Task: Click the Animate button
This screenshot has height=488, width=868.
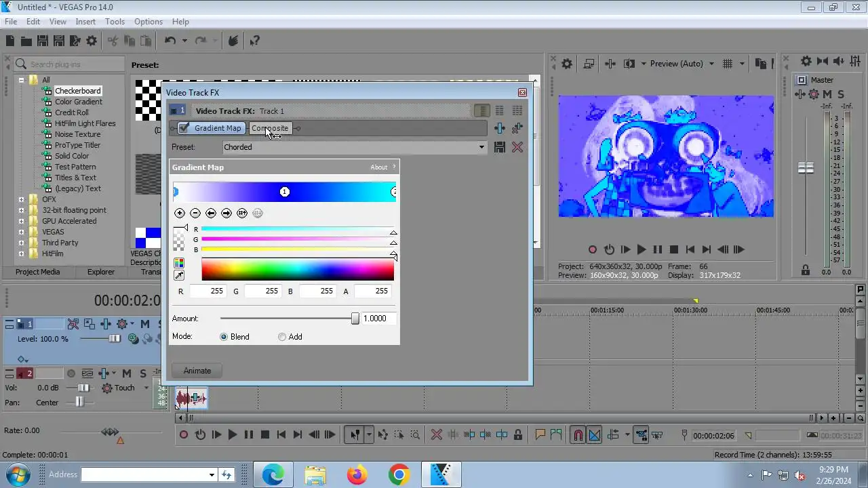Action: 197,371
